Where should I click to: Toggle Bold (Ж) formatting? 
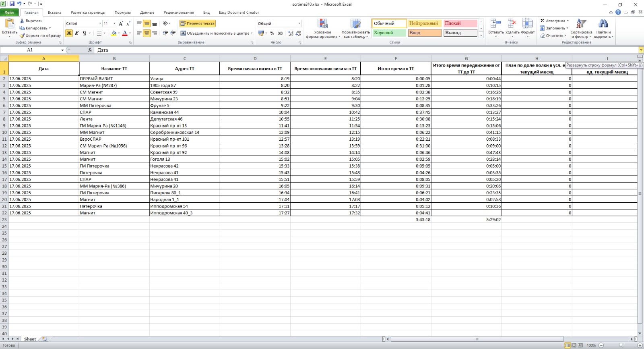tap(69, 33)
